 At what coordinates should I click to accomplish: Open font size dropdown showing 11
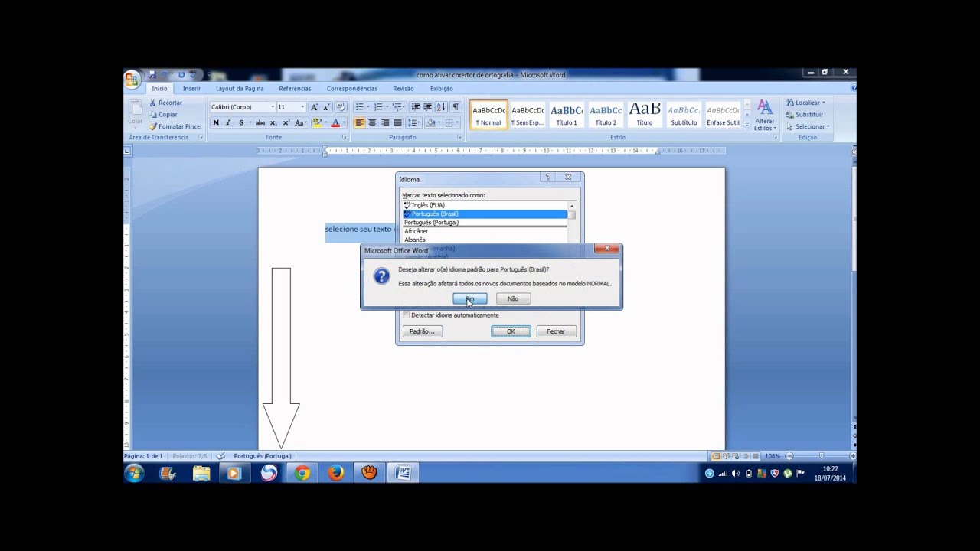pos(302,107)
